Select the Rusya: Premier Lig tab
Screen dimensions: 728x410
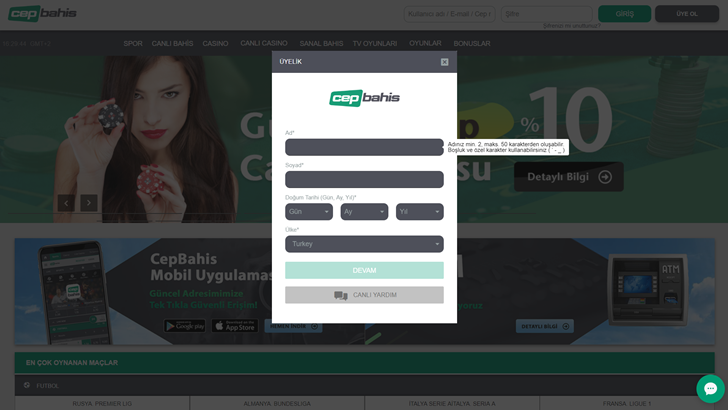tap(102, 403)
